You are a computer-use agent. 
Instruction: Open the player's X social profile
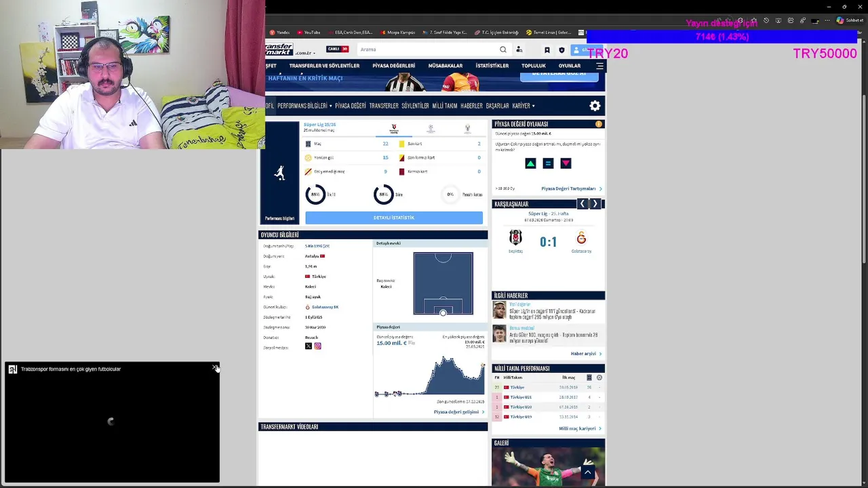[309, 346]
